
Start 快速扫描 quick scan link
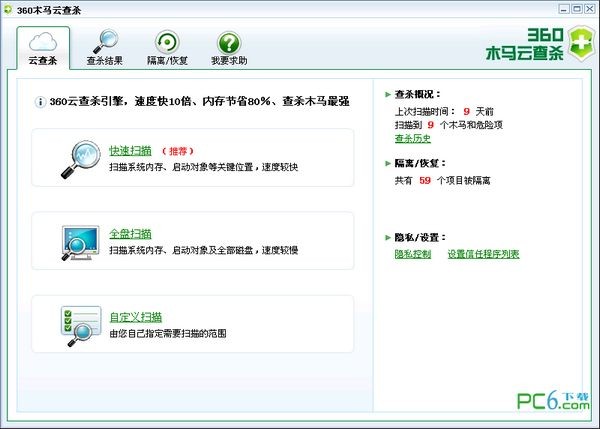pos(130,151)
